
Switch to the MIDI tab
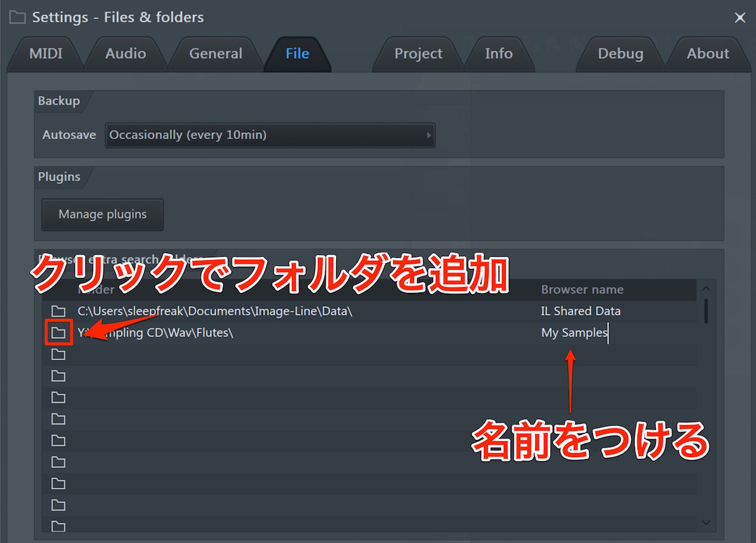click(x=46, y=54)
